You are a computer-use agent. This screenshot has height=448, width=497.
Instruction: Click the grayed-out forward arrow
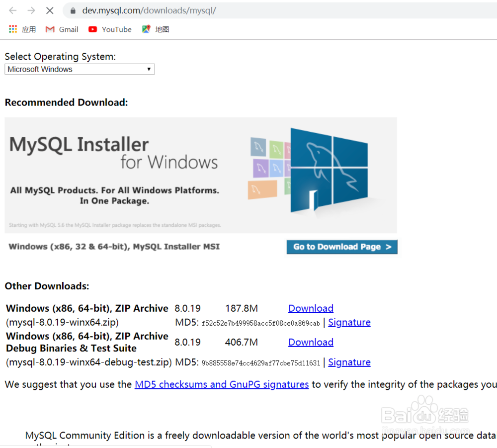(x=31, y=10)
